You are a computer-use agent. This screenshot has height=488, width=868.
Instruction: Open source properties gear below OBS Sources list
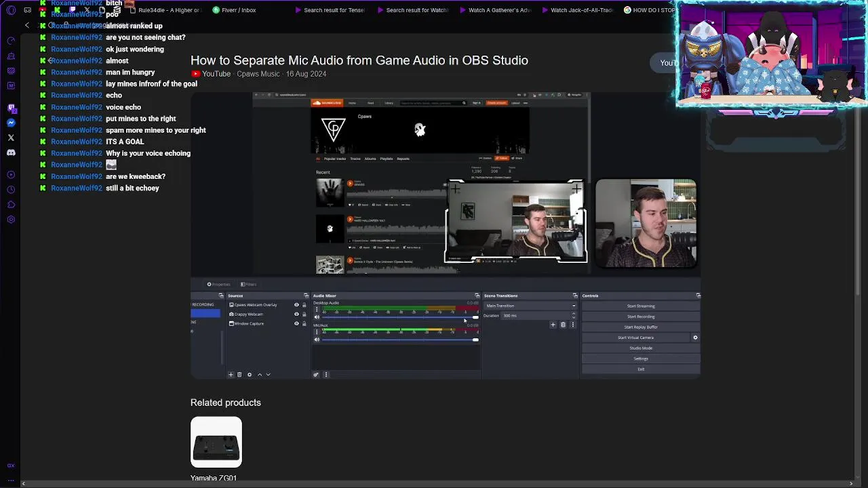(x=249, y=375)
